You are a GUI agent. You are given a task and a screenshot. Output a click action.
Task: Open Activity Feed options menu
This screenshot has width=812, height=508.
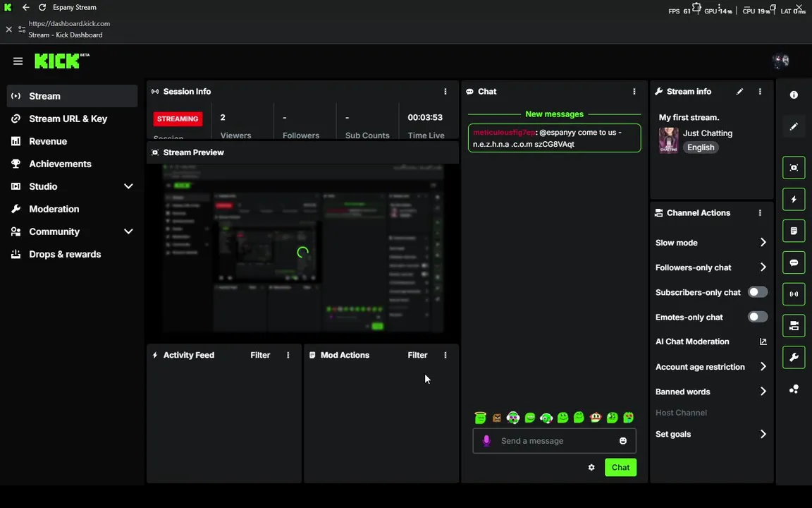click(x=288, y=355)
